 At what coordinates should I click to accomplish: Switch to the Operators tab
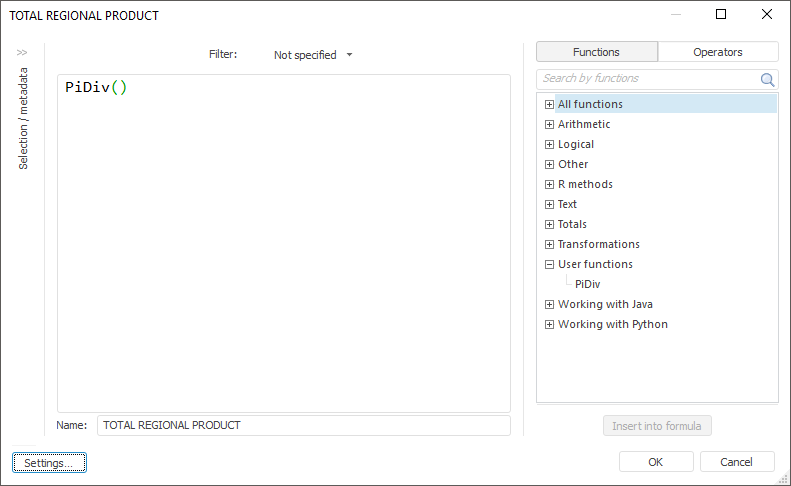coord(717,52)
